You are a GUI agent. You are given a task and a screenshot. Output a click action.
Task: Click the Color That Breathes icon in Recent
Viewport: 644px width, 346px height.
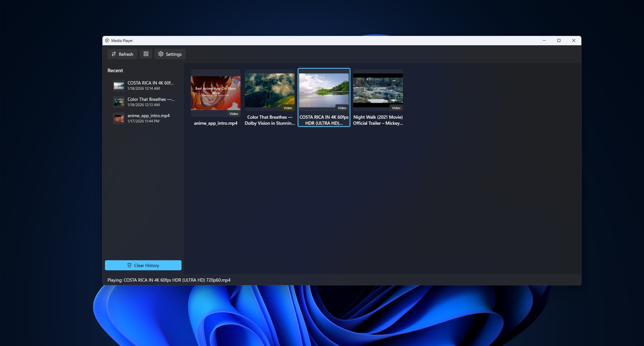pyautogui.click(x=119, y=102)
